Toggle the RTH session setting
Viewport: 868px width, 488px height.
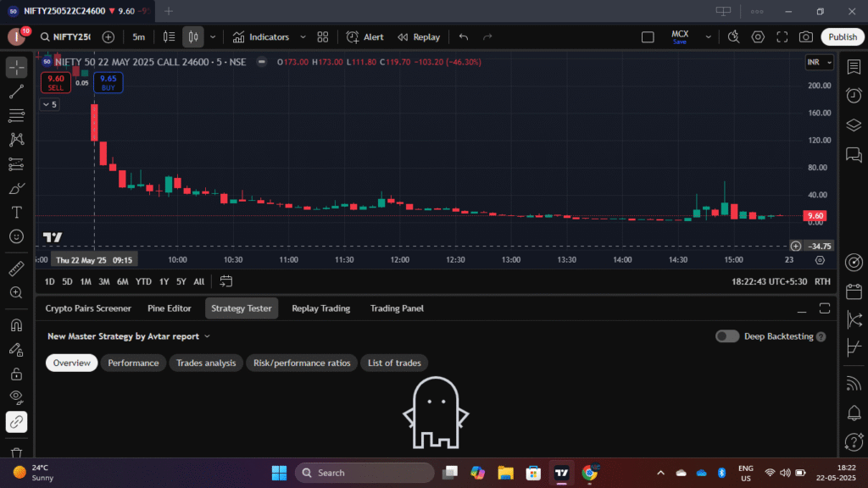(x=822, y=281)
